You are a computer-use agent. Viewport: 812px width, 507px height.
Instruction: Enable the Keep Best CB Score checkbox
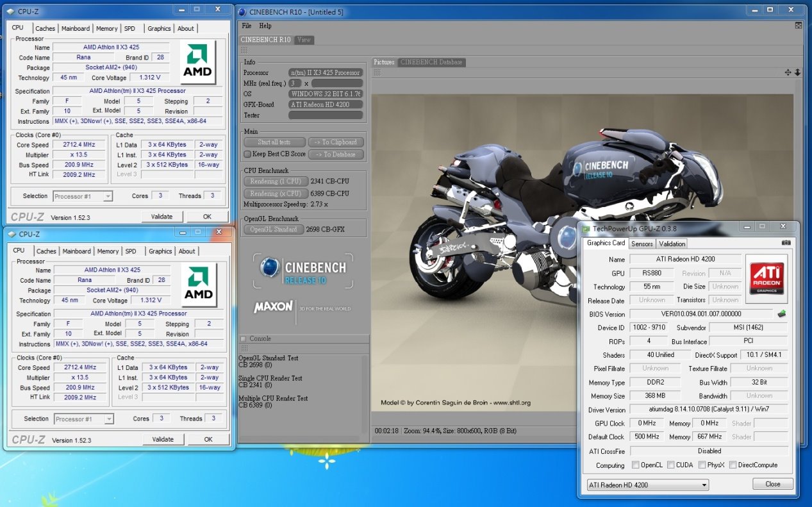pyautogui.click(x=247, y=154)
